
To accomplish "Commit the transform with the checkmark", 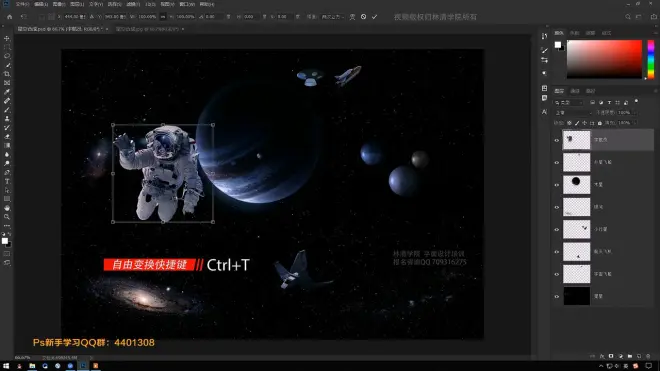I will pyautogui.click(x=374, y=17).
